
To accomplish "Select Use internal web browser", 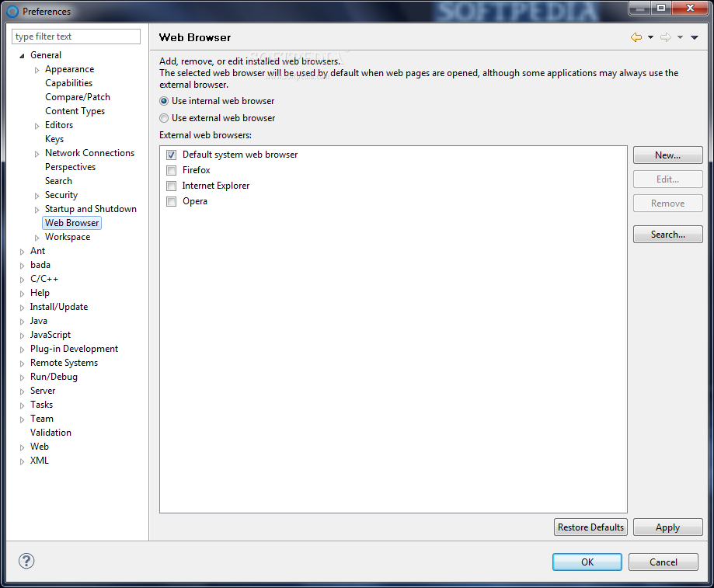I will (164, 101).
